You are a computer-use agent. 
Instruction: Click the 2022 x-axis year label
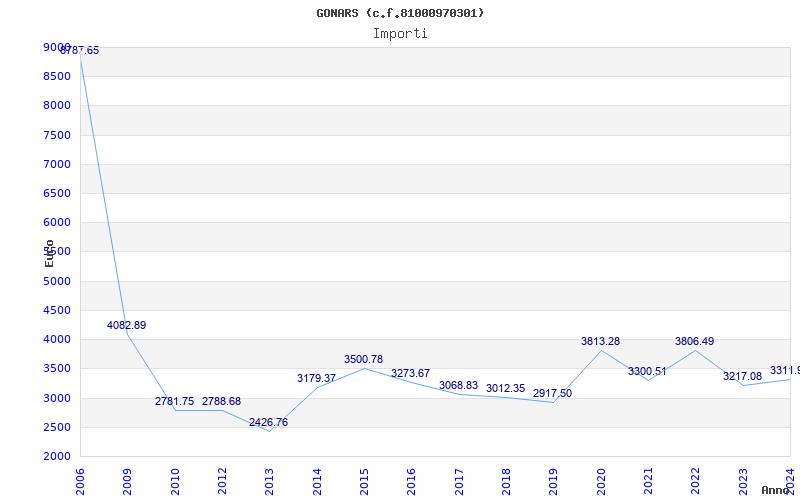696,482
